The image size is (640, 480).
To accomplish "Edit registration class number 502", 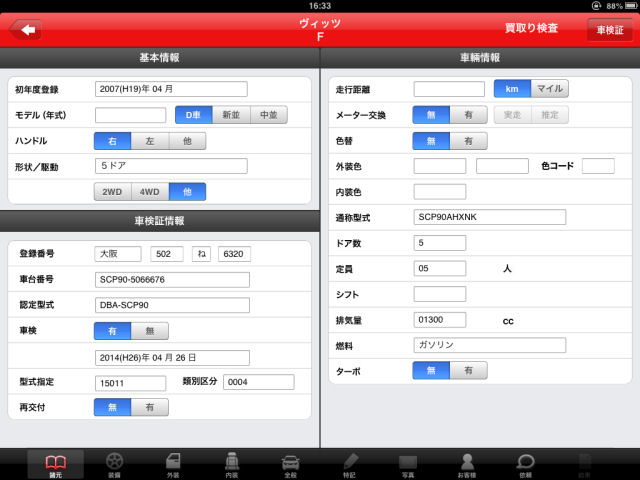I will [x=167, y=253].
